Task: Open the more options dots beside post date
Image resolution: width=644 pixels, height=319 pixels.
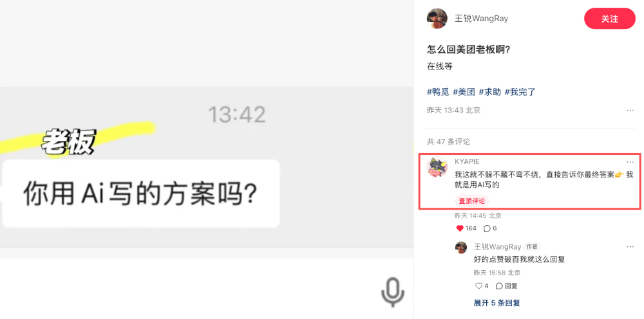Action: pyautogui.click(x=630, y=110)
